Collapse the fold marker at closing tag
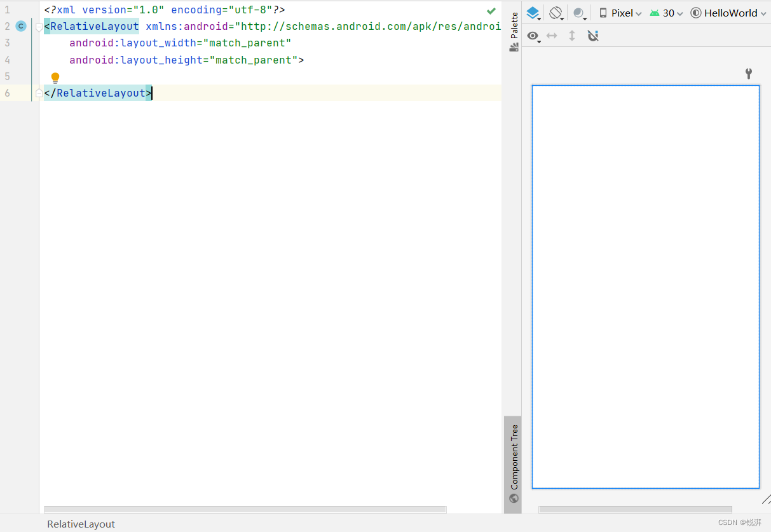This screenshot has height=532, width=771. 39,93
